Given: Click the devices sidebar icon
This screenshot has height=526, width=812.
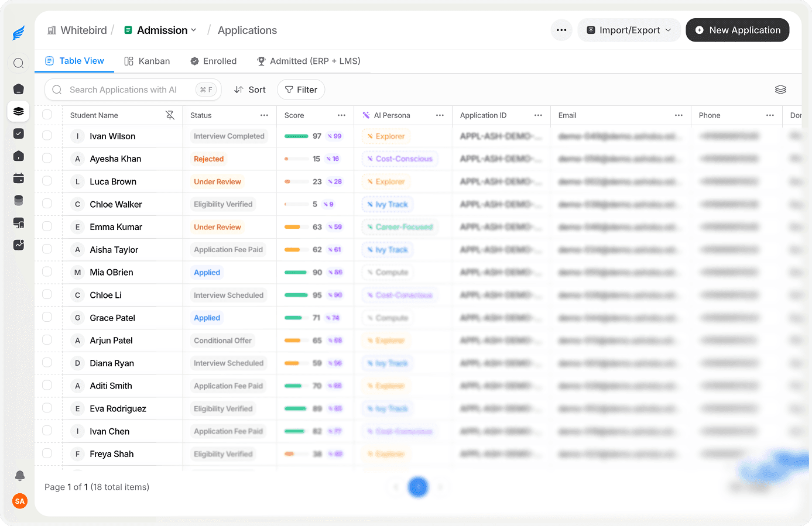Looking at the screenshot, I should [x=19, y=222].
